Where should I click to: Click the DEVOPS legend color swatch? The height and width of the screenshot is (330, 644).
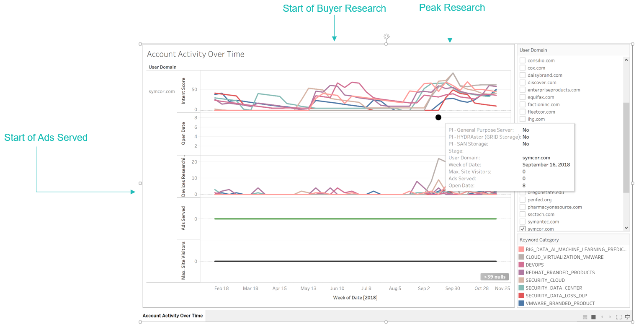click(x=521, y=265)
